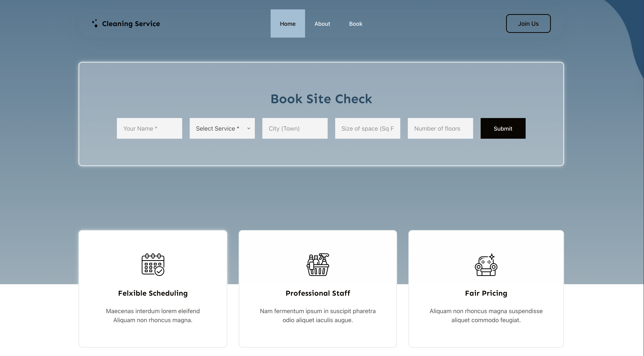Click into the City (Town) field
Screen dimensions: 644x356
[295, 128]
